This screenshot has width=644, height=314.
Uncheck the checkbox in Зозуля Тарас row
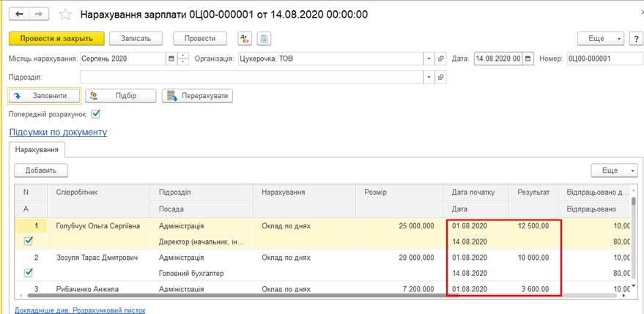click(28, 272)
